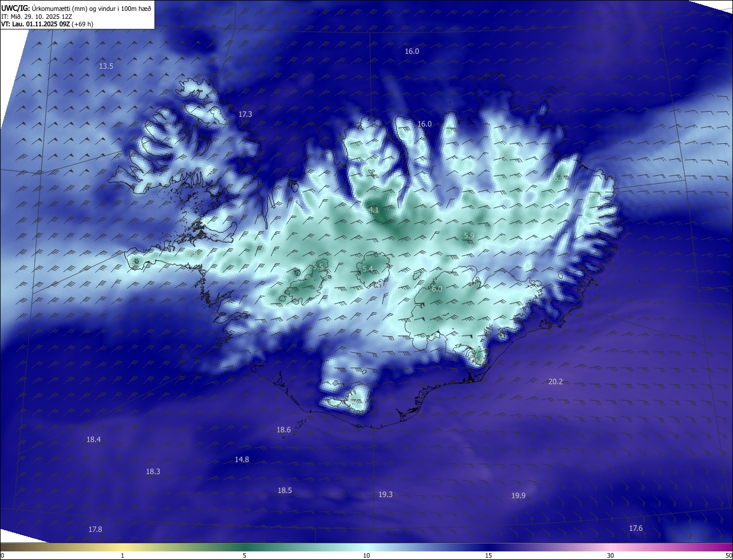Viewport: 733px width, 560px height.
Task: Click the 6.0 value on the glacier
Action: click(437, 289)
